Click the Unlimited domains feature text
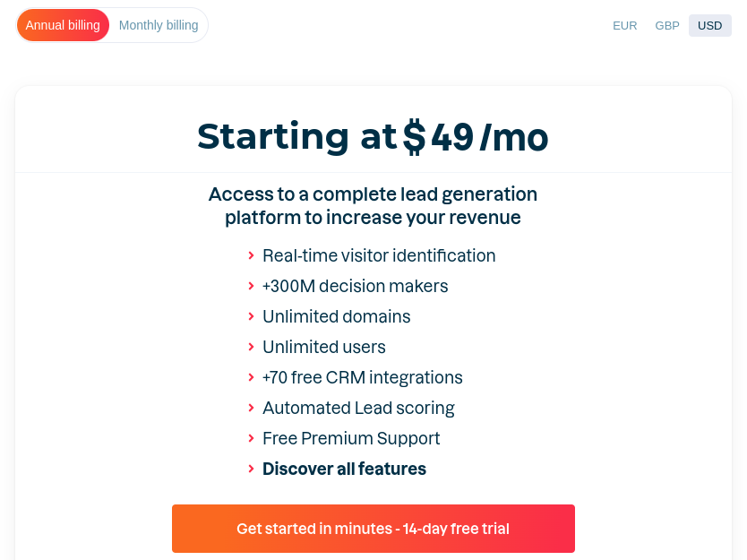 click(x=337, y=317)
